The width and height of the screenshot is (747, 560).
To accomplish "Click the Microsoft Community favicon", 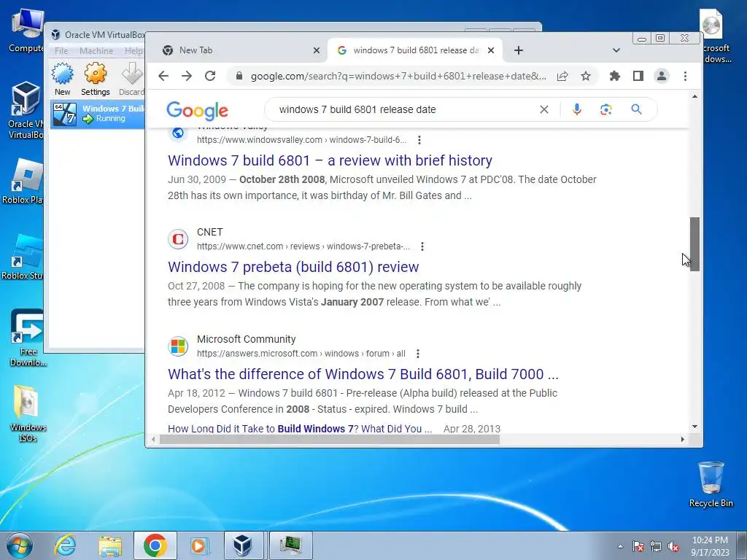I will 178,346.
